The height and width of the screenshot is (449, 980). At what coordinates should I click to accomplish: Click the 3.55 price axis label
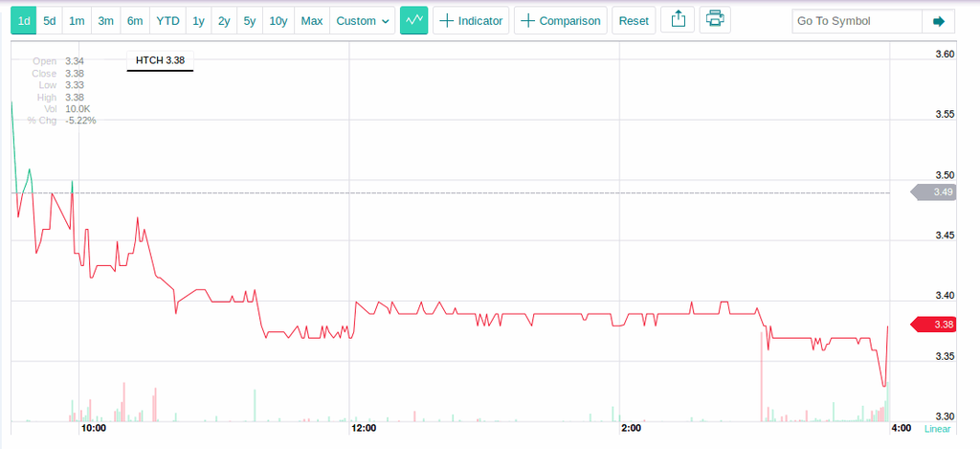click(x=945, y=115)
